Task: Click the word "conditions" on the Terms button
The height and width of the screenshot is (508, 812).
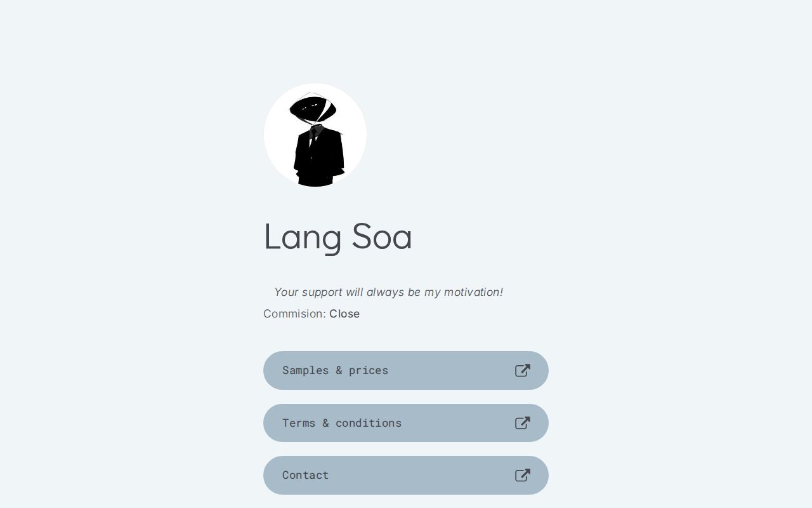Action: point(369,423)
